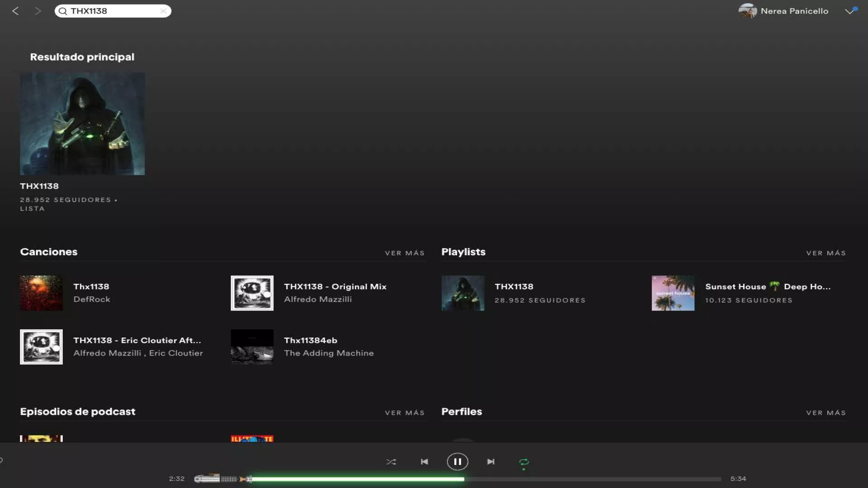Toggle shuffle playback

(391, 462)
